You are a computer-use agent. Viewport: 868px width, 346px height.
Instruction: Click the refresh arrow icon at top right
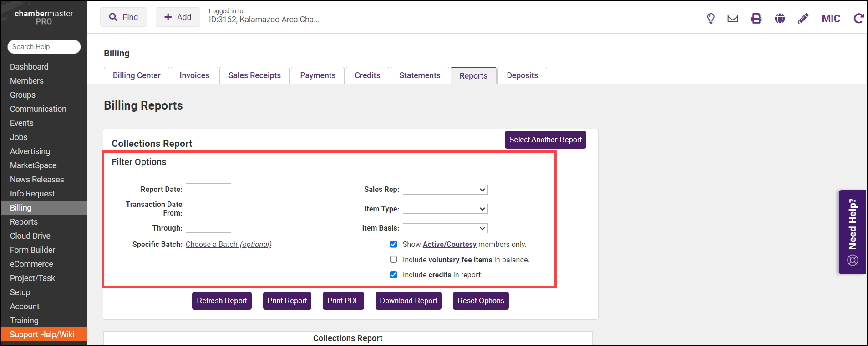coord(858,19)
